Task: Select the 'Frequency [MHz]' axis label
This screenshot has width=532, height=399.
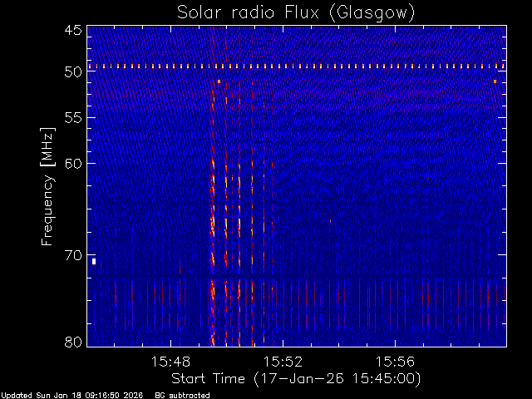Action: point(47,186)
